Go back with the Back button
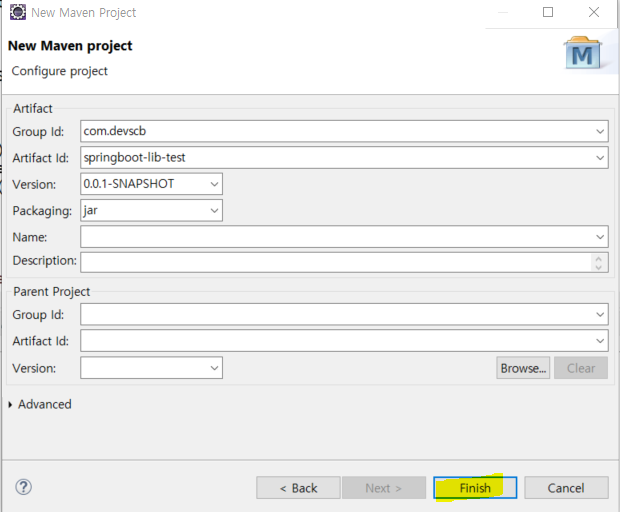620x512 pixels. tap(298, 487)
